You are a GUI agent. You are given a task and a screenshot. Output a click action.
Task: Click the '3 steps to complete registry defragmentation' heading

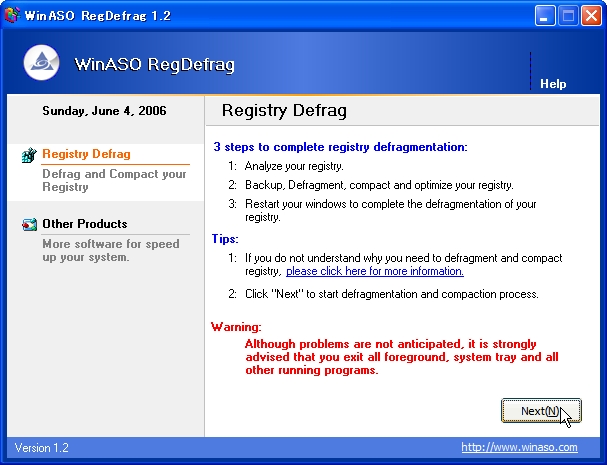pos(340,147)
